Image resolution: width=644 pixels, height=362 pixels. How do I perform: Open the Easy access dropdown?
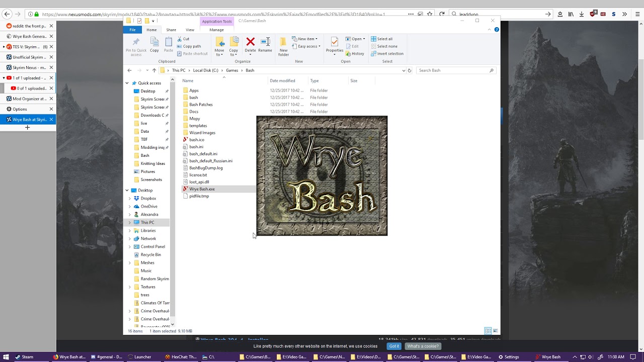coord(306,46)
